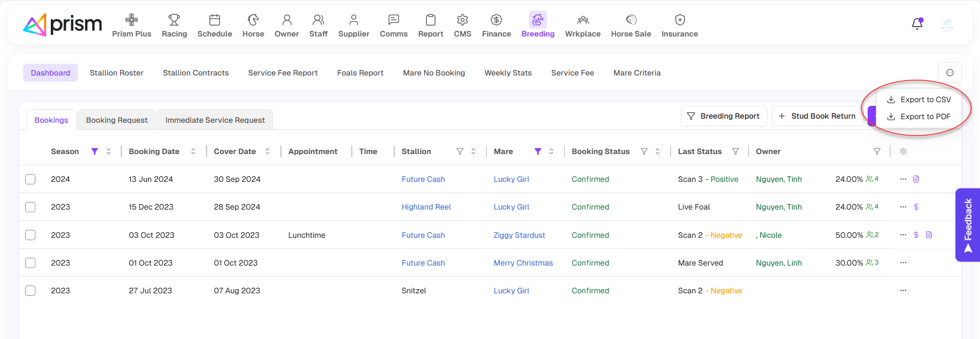Open the Finance dollar icon
980x339 pixels.
click(x=496, y=21)
